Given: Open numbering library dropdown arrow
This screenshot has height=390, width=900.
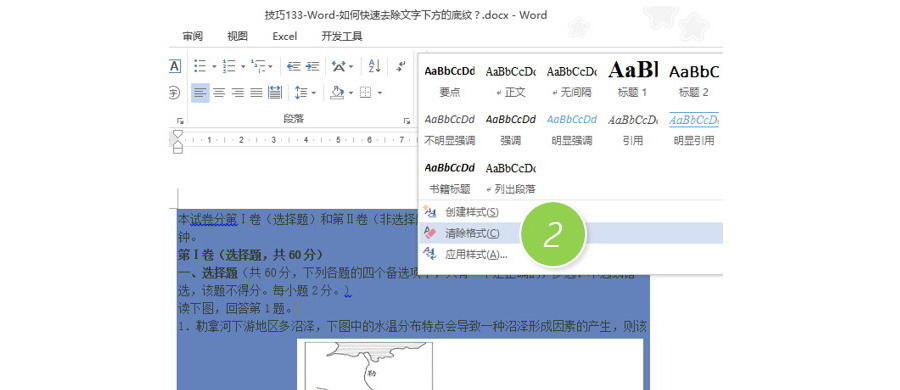Looking at the screenshot, I should (x=243, y=67).
